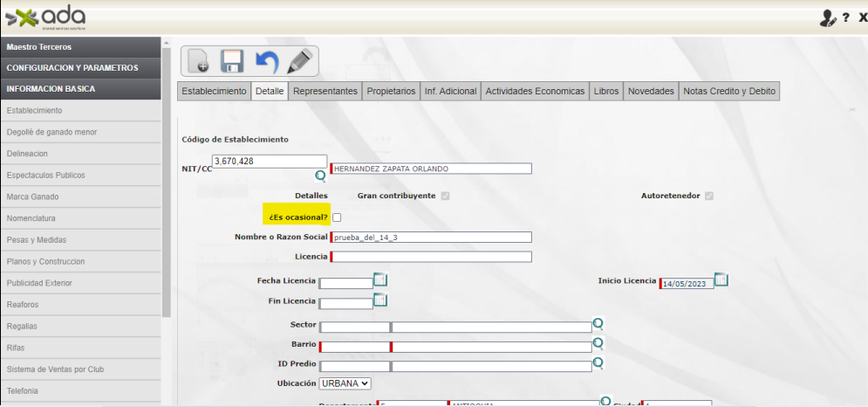This screenshot has width=868, height=407.
Task: Open the Ubicación URBANA dropdown
Action: pyautogui.click(x=345, y=383)
